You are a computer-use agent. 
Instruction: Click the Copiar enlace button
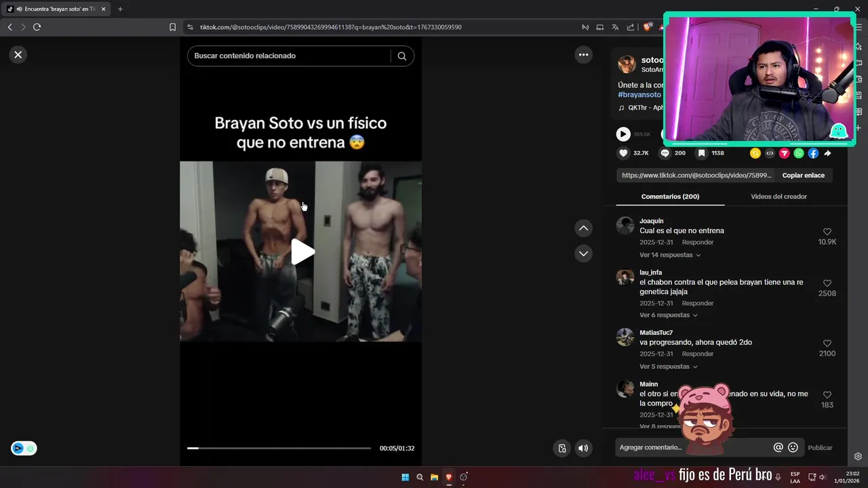(x=804, y=176)
